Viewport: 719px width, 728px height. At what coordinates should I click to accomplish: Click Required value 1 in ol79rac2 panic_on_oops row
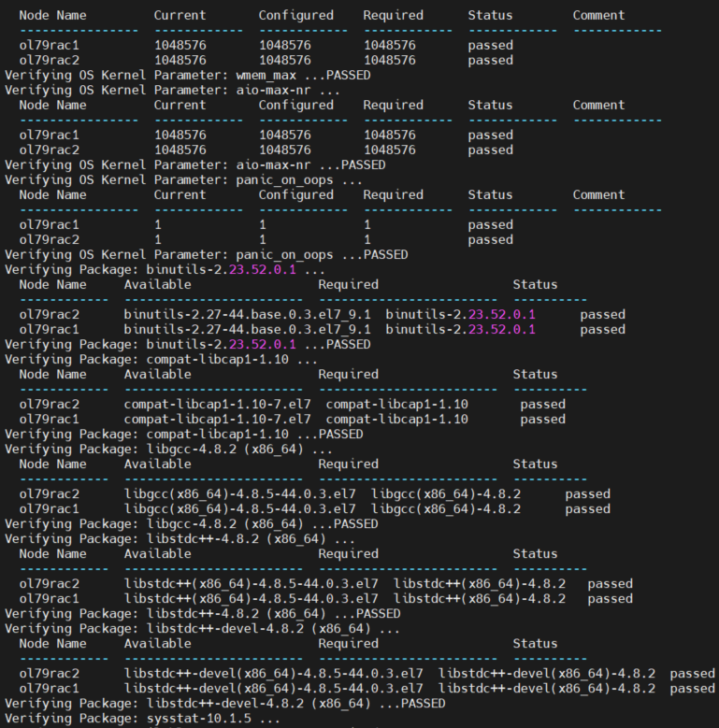pos(367,239)
